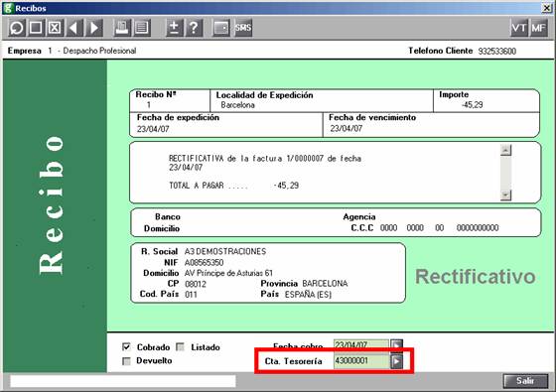Click the TOTAL A PAGAR line
The image size is (556, 392).
tap(233, 186)
